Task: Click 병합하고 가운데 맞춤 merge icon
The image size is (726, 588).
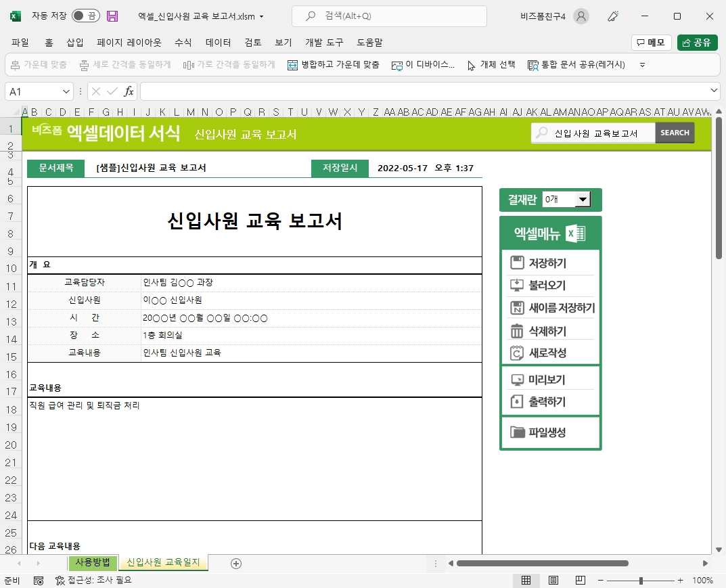Action: 292,65
